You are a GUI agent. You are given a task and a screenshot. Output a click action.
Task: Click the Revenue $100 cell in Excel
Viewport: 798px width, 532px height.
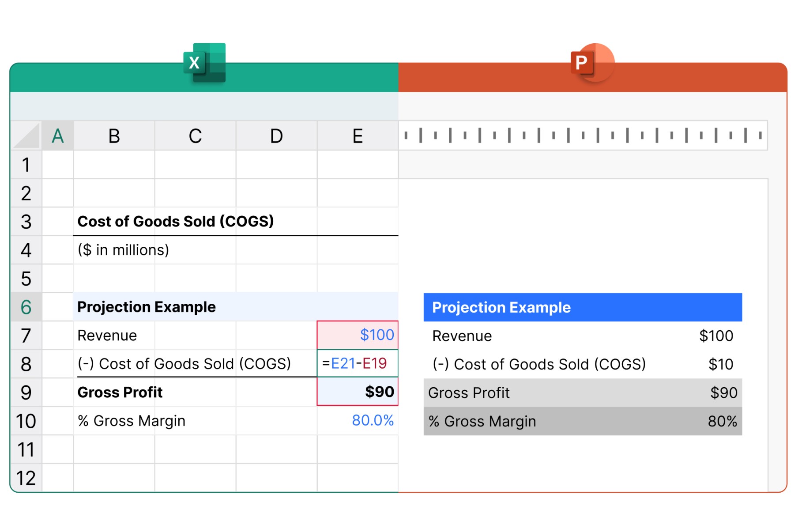click(358, 335)
